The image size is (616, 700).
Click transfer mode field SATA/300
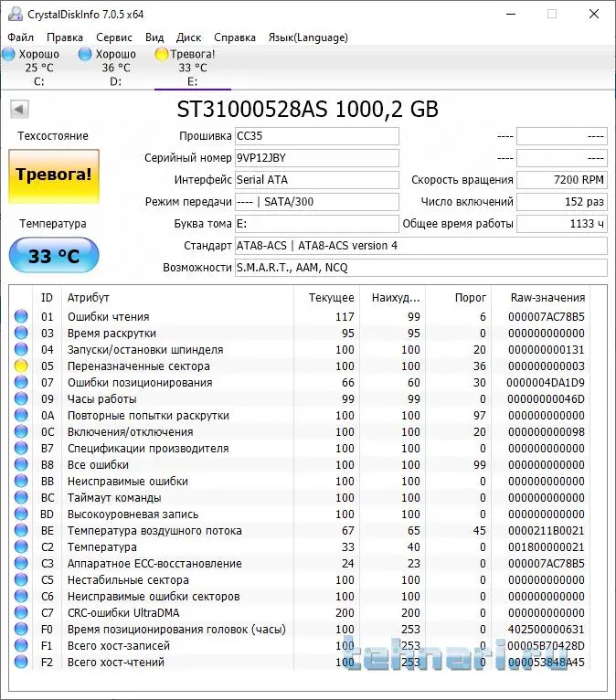pos(317,202)
